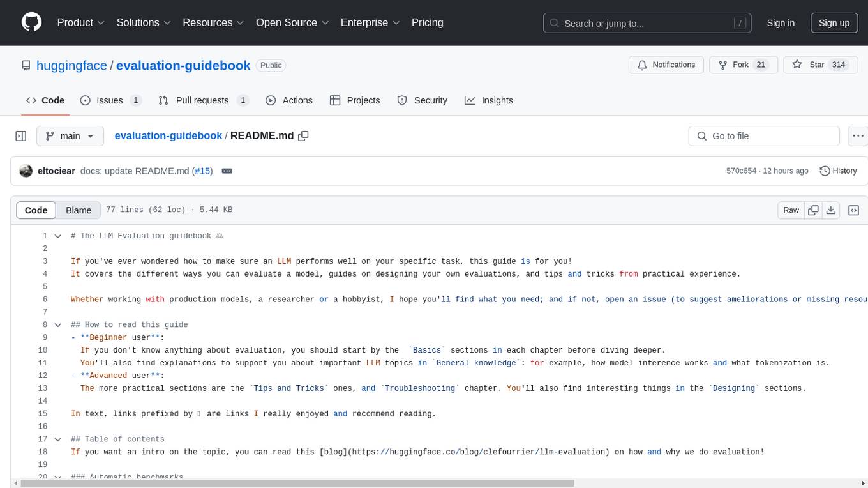Select line number 3
Screen dimensions: 868x488
point(45,261)
